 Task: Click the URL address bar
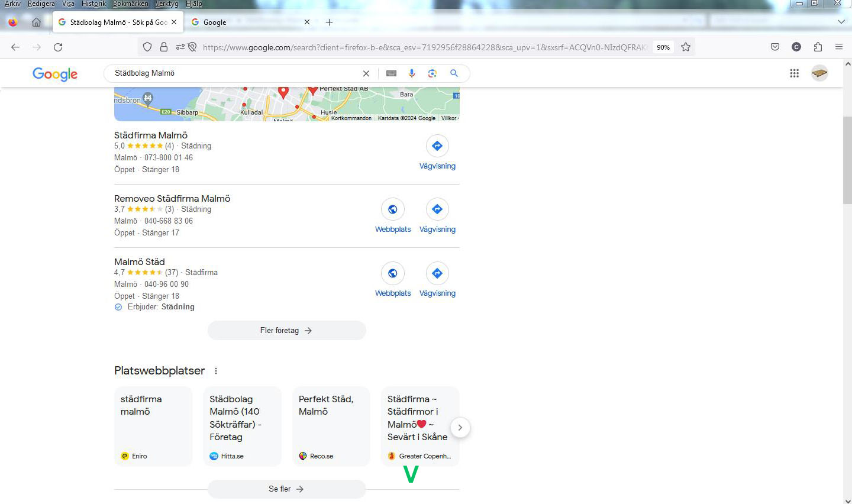(425, 47)
